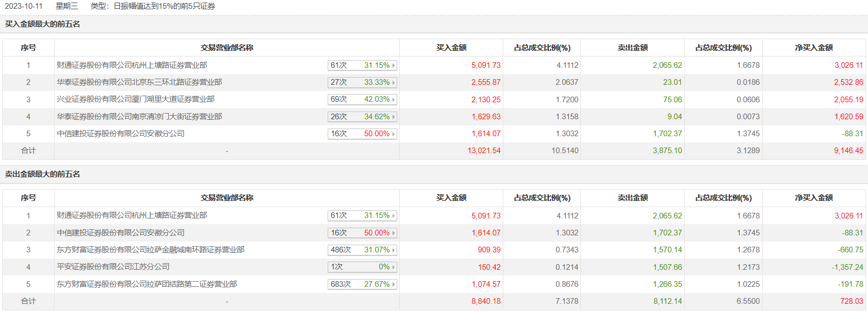Click 平安证券股份有限公司江苏分公司

pyautogui.click(x=113, y=267)
